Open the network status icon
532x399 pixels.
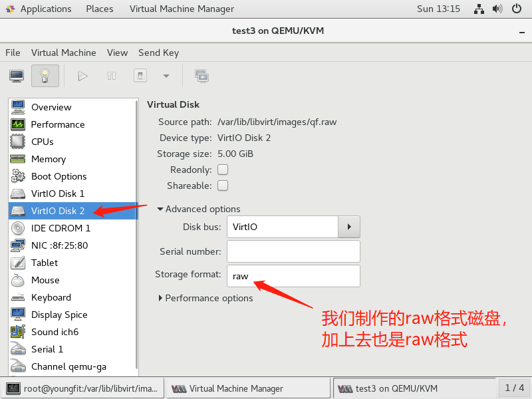[x=479, y=9]
